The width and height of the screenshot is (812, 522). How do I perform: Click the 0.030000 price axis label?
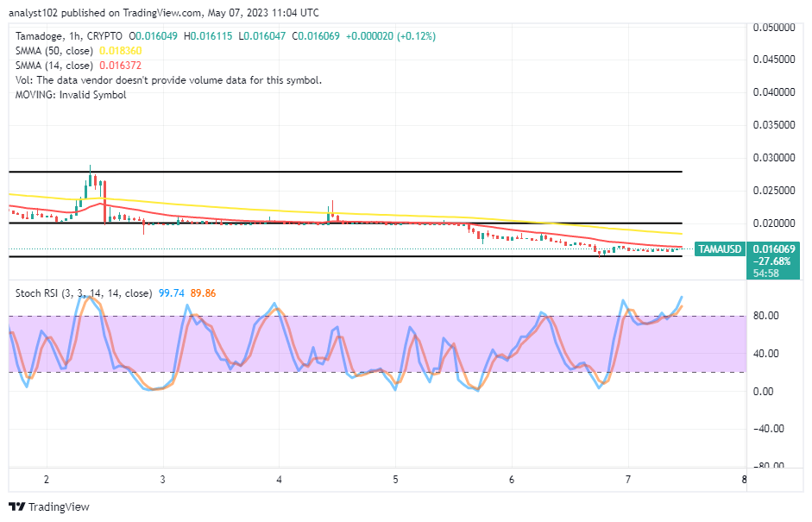pyautogui.click(x=774, y=158)
